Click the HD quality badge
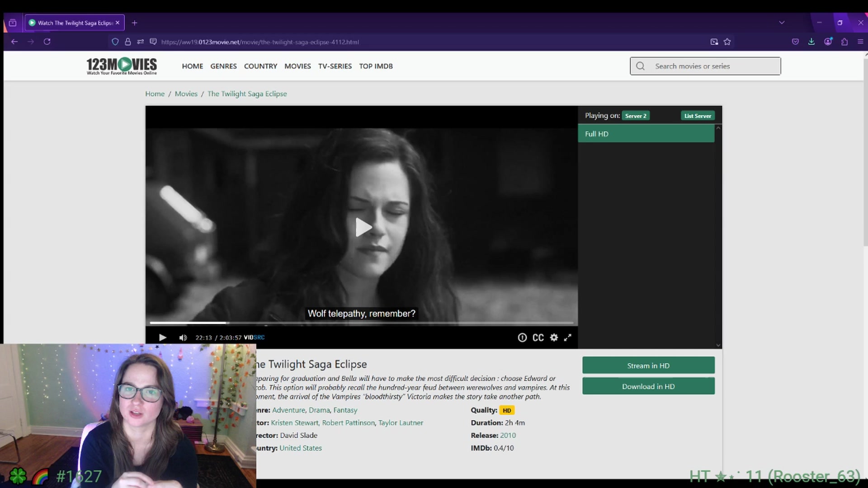868x488 pixels. tap(507, 410)
